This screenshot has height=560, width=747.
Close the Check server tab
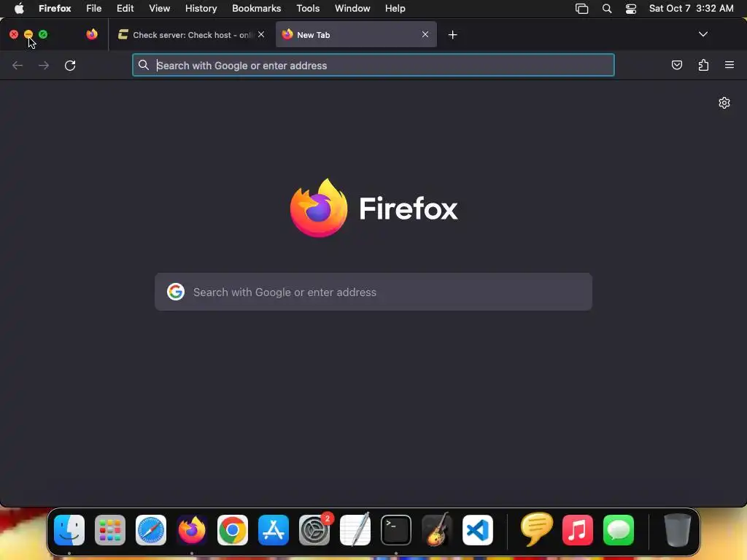261,34
